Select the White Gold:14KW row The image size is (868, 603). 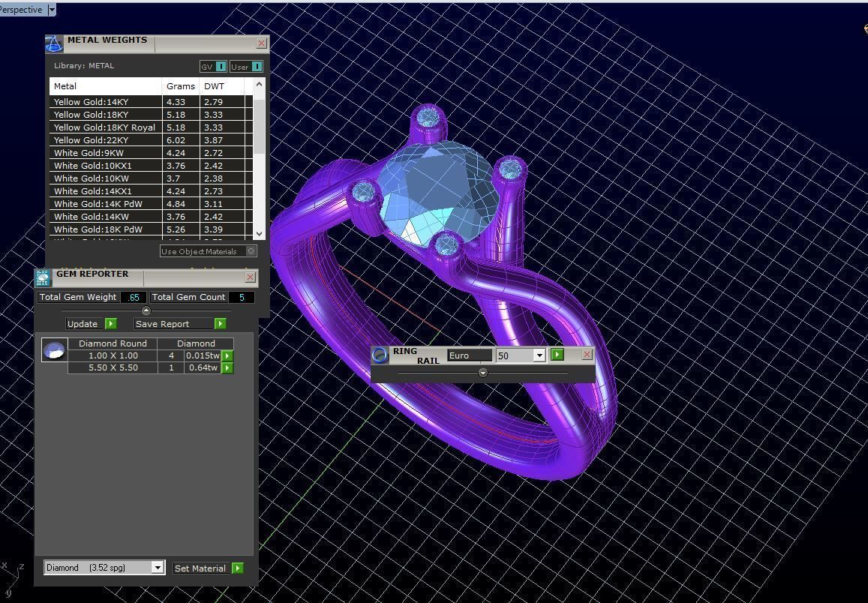(151, 216)
